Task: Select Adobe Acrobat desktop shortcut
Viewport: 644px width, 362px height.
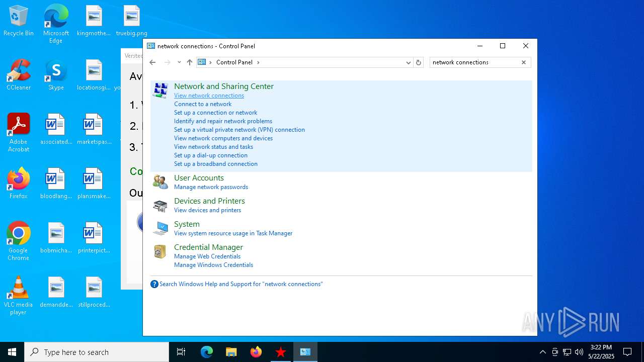Action: [x=19, y=133]
